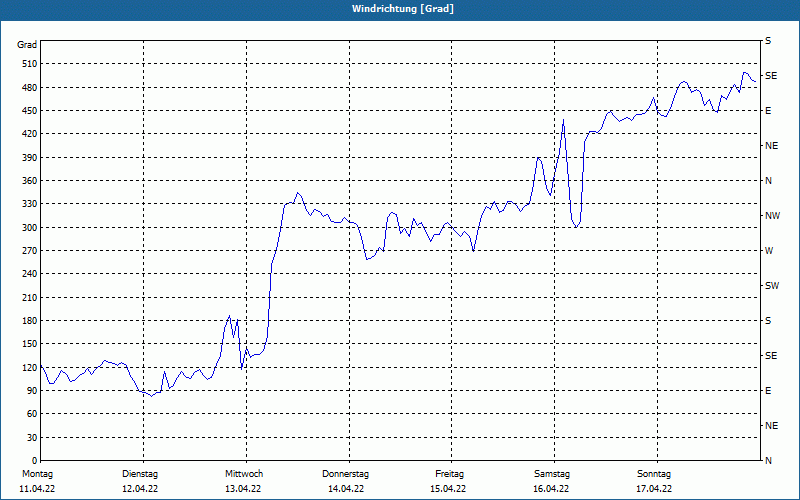Select the 480 value on the degree axis

30,87
